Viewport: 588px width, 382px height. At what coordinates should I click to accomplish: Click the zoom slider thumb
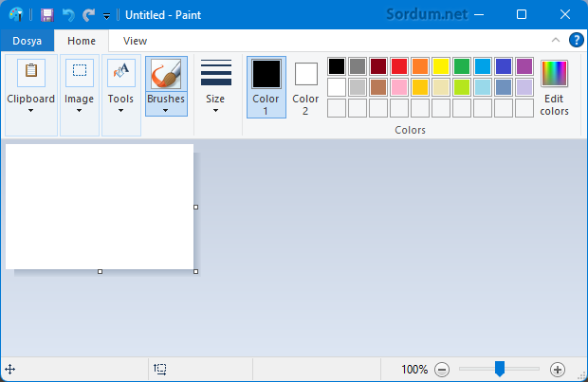click(x=500, y=369)
